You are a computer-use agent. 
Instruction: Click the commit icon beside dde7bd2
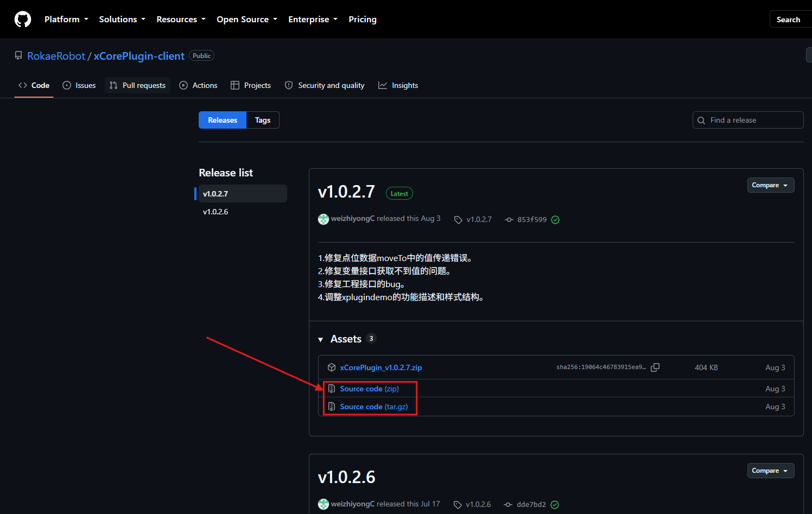pos(508,505)
